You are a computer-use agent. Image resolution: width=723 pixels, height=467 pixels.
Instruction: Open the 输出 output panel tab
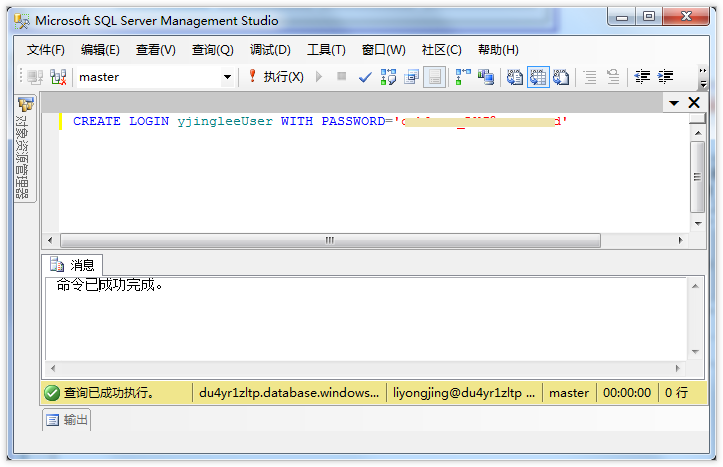[67, 420]
